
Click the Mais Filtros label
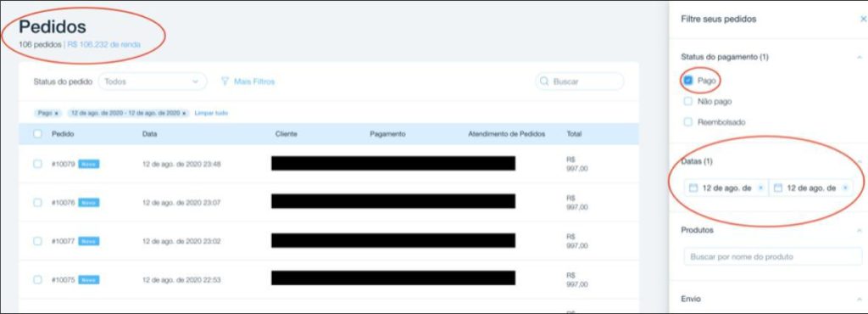[x=254, y=81]
